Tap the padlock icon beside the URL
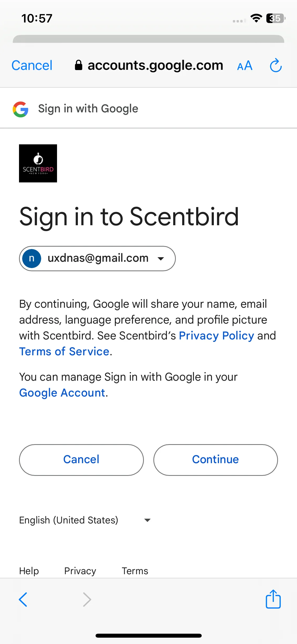This screenshot has height=644, width=297. [78, 65]
